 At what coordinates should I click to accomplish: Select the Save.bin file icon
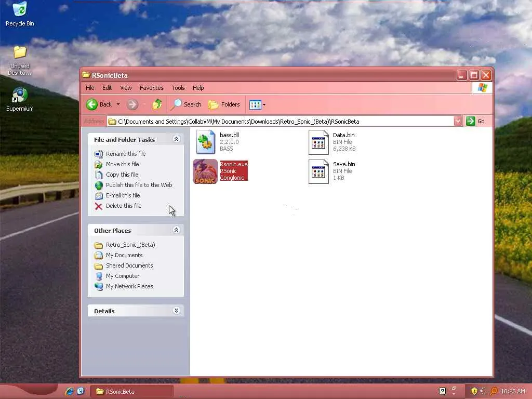pos(318,171)
